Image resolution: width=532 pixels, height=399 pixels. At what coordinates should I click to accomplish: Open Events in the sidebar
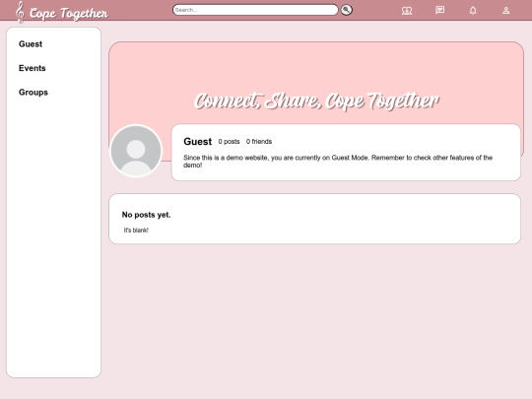[33, 68]
